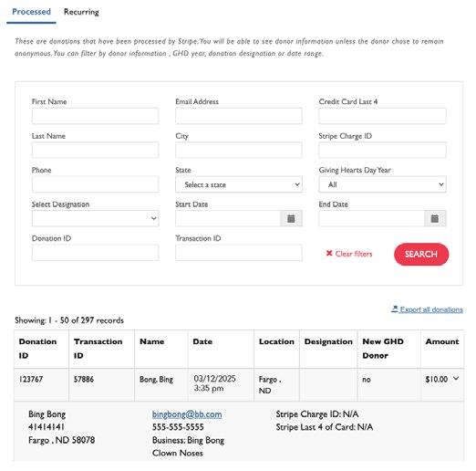Select the Processed tab
The image size is (476, 471).
click(31, 12)
